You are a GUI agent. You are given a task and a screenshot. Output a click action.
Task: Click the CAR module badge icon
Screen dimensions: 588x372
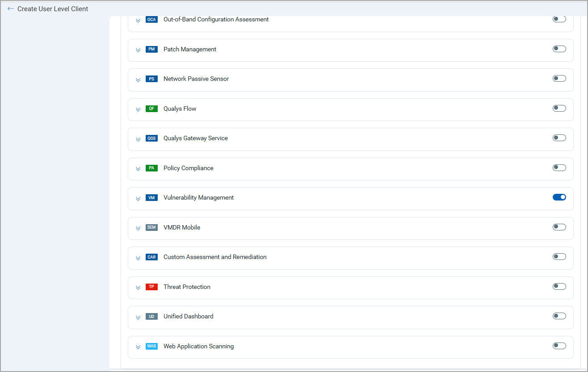151,257
